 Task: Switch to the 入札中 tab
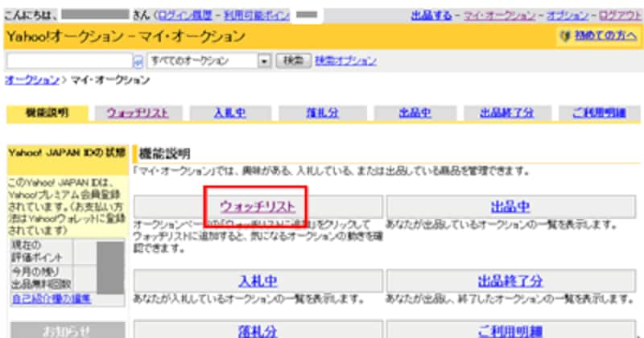click(230, 113)
